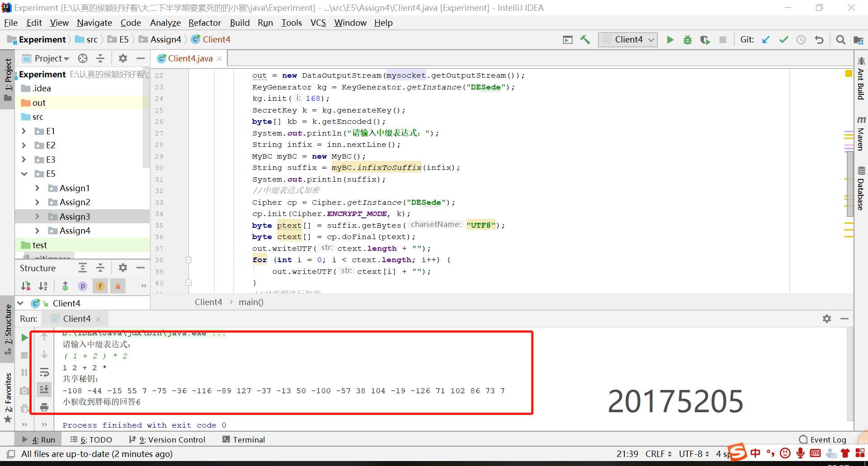Viewport: 868px width, 466px height.
Task: Toggle show inherited members in Structure
Action: point(65,286)
